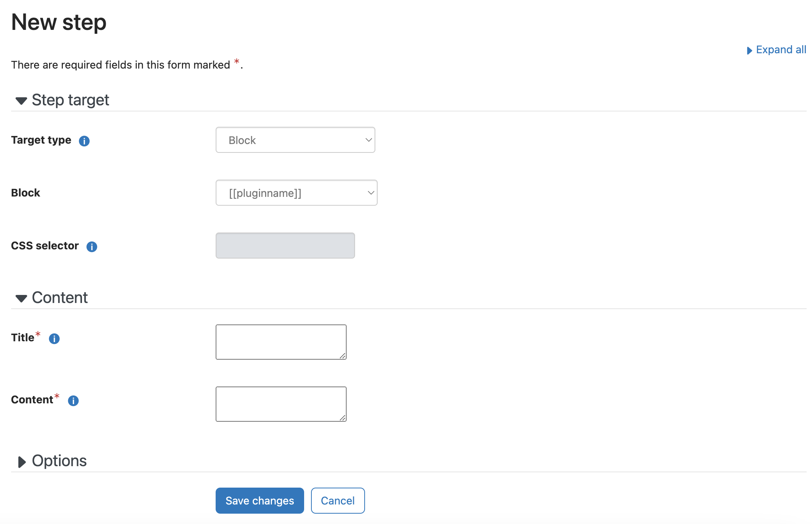The height and width of the screenshot is (524, 812).
Task: Show the Title field help icon
Action: tap(54, 339)
